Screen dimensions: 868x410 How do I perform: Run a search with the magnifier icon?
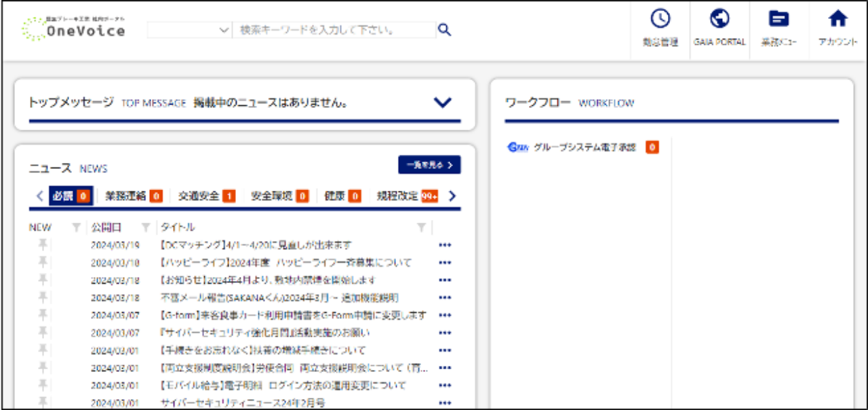[x=444, y=30]
